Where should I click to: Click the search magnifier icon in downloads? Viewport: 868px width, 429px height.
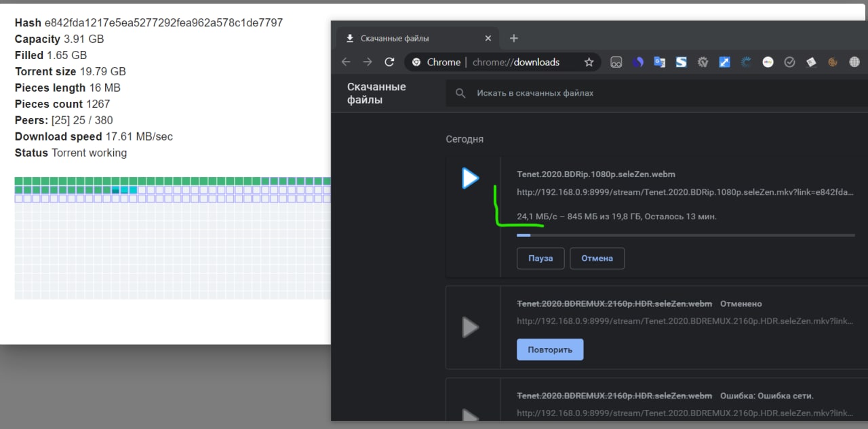point(460,93)
